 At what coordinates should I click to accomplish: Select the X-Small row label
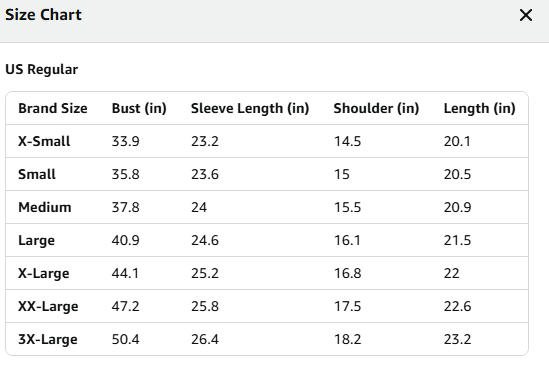click(x=44, y=141)
